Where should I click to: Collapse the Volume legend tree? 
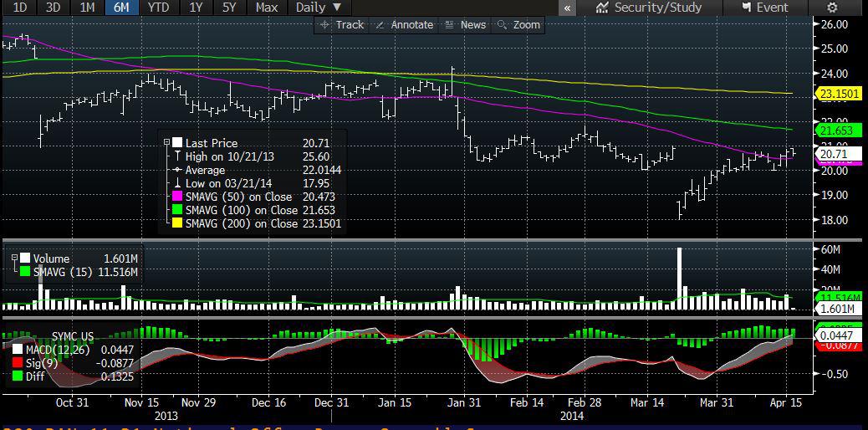tap(14, 259)
